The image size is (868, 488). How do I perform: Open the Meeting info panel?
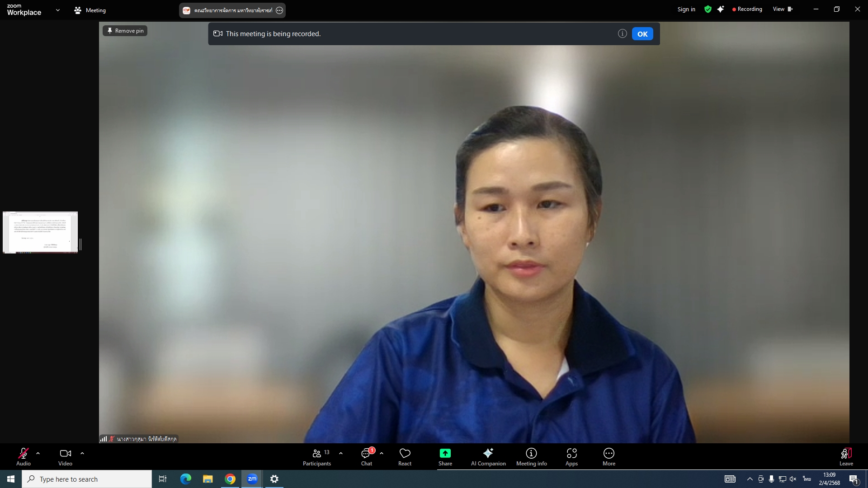(x=531, y=456)
